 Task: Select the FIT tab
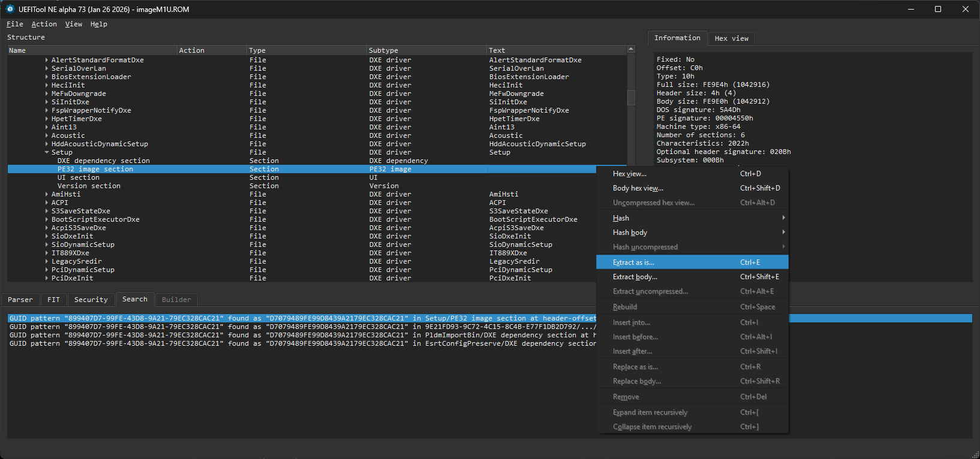pos(53,300)
